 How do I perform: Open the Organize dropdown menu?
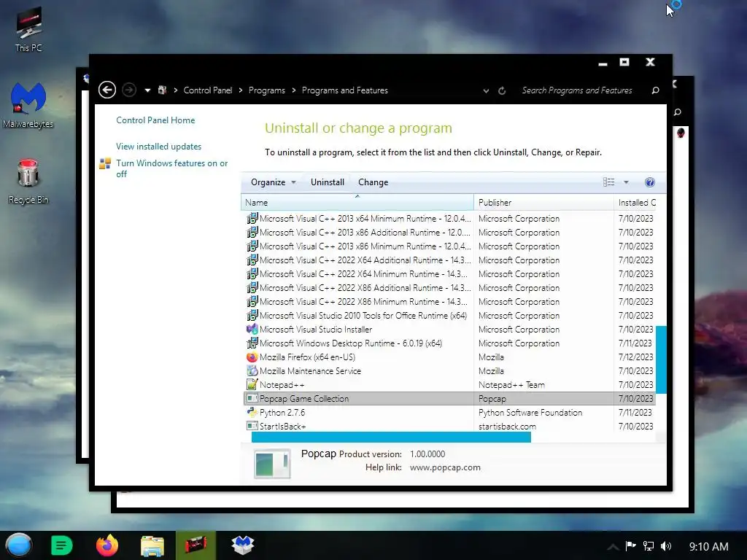coord(274,182)
